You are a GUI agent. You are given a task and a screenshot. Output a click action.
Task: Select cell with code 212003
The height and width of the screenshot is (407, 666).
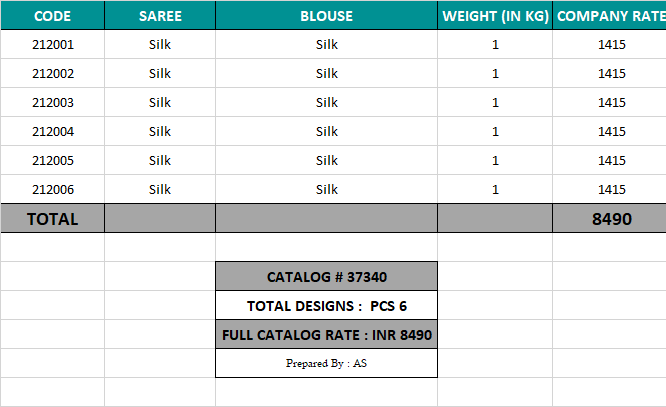pyautogui.click(x=52, y=103)
